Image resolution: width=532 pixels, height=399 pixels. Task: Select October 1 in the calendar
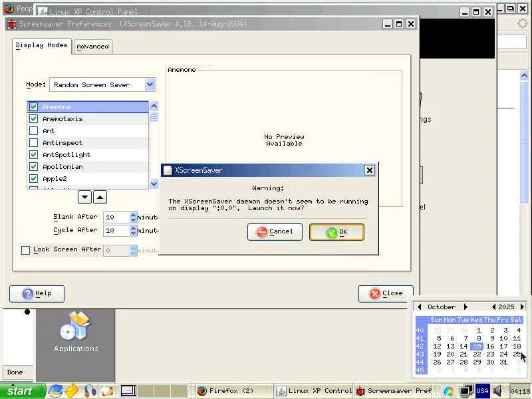click(x=478, y=330)
